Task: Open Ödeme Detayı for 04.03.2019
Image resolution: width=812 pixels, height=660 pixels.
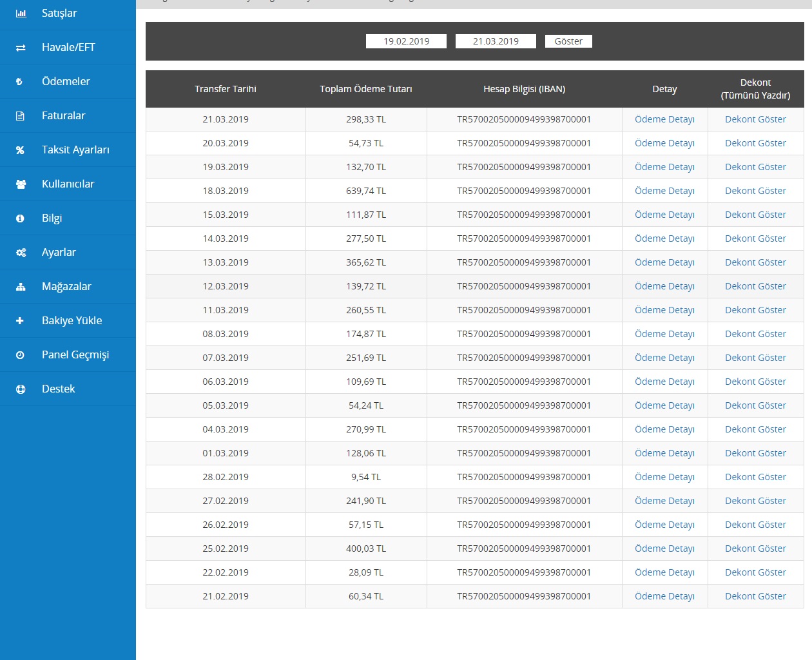Action: coord(664,429)
